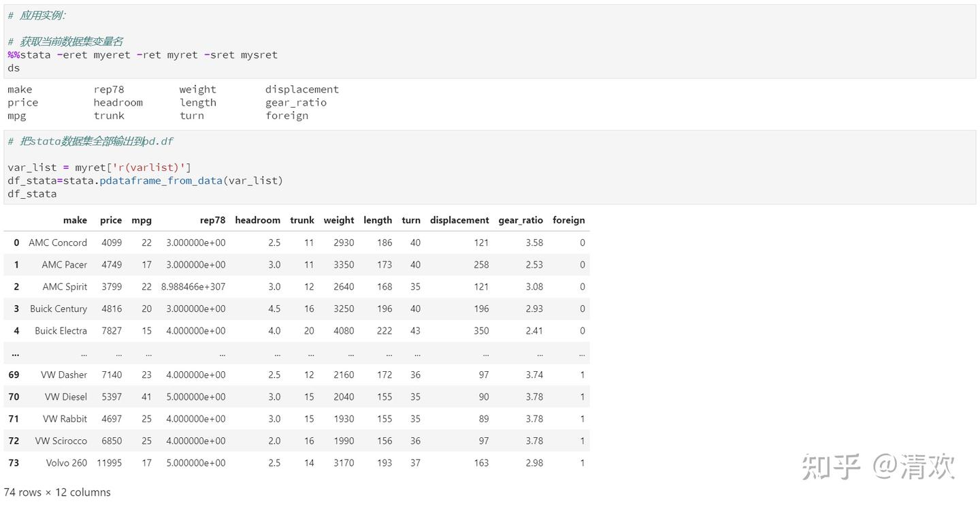Click the displacement table column header

coord(459,220)
